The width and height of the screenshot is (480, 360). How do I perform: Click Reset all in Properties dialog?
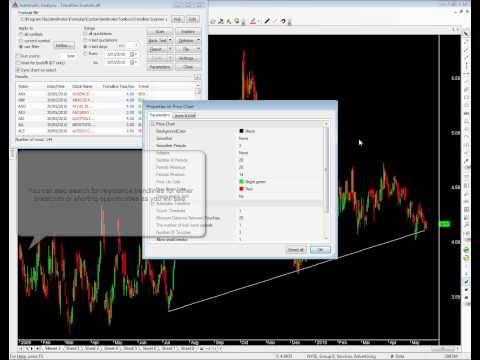296,250
